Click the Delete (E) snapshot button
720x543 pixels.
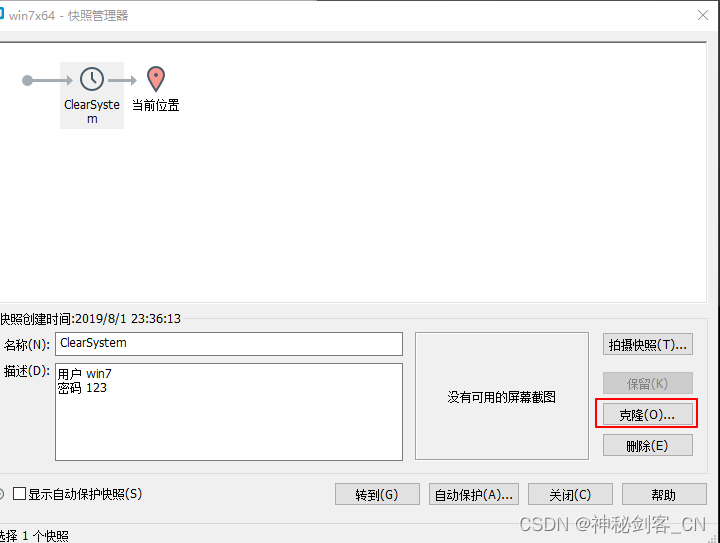pos(647,445)
